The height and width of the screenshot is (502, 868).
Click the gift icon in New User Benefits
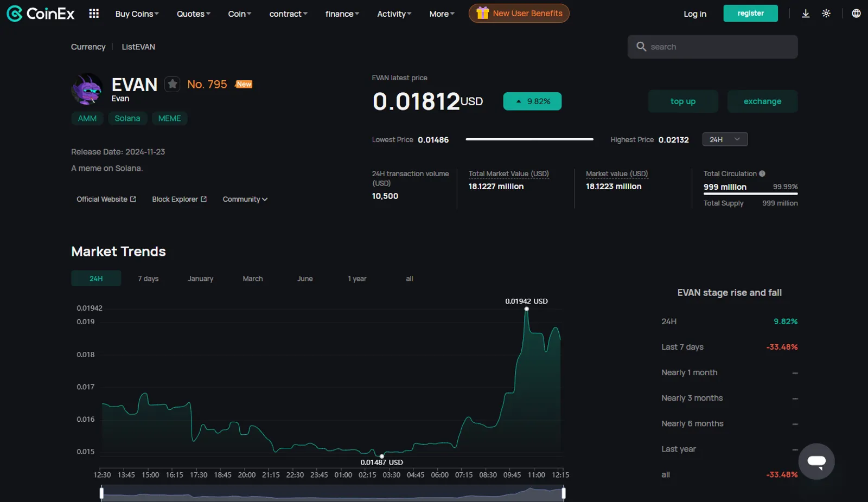tap(482, 13)
